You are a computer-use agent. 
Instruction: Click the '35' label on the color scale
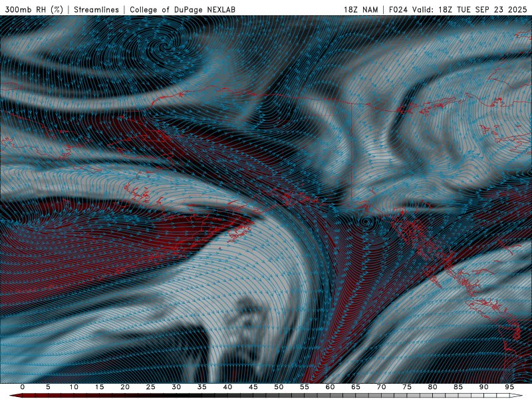coord(202,387)
